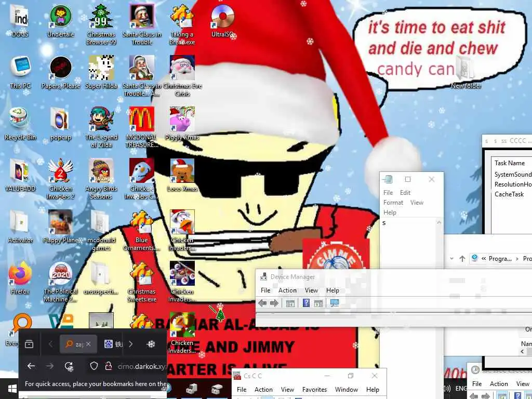Go up one folder in Explorer
This screenshot has width=532, height=399.
click(x=462, y=259)
